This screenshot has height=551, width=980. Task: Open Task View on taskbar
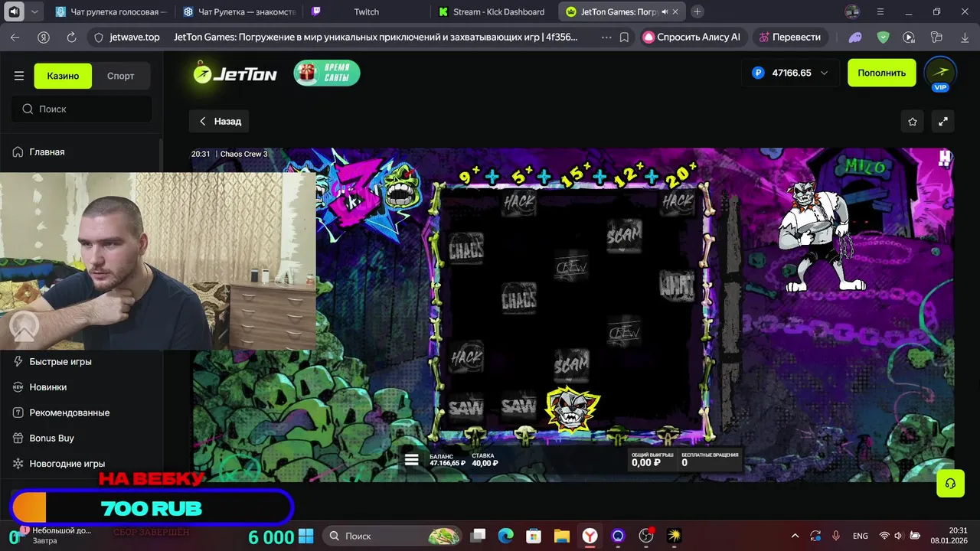point(478,536)
